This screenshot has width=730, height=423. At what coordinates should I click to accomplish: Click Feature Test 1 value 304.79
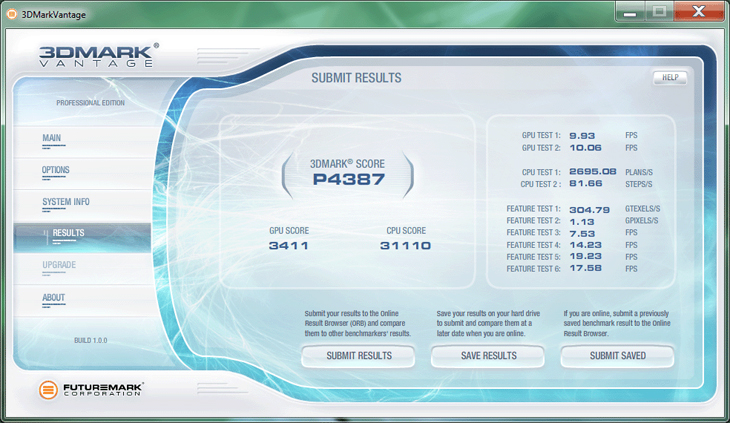coord(589,210)
